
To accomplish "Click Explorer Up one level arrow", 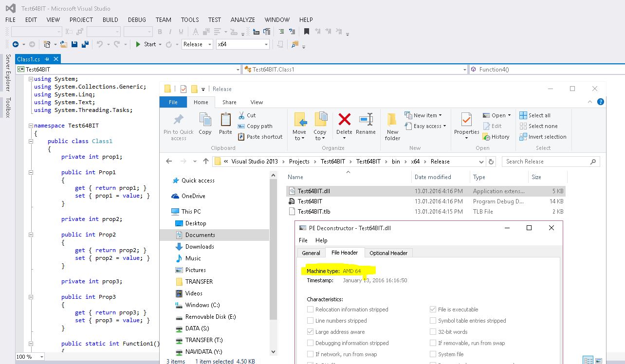I will (206, 162).
